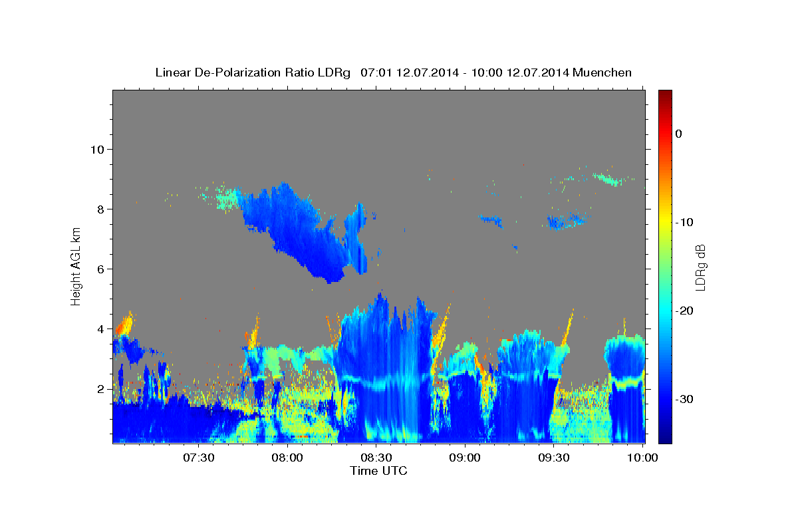Click the height tick label 6

(100, 269)
